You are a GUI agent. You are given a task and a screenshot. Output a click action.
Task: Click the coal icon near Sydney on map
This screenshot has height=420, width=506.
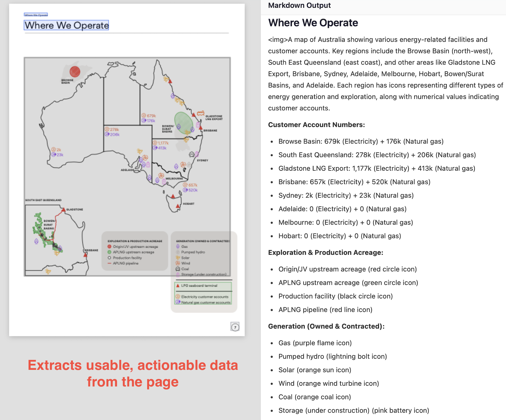point(191,154)
